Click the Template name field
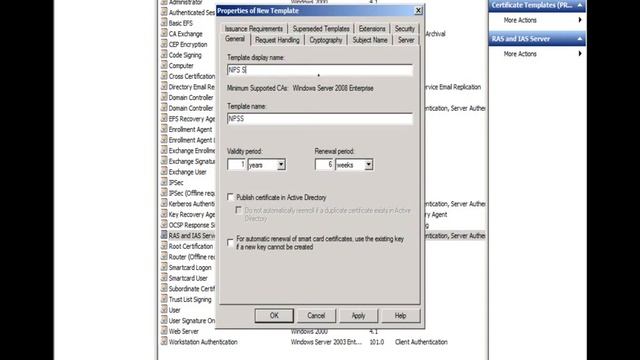640x360 pixels. [320, 119]
